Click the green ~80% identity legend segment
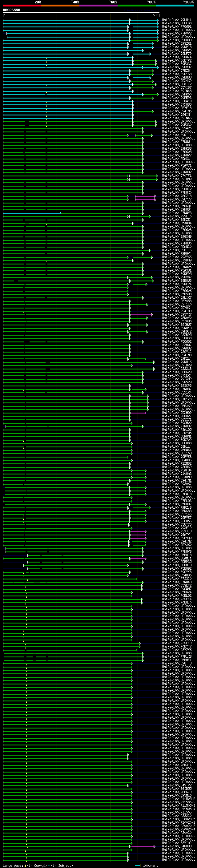 click(137, 6)
